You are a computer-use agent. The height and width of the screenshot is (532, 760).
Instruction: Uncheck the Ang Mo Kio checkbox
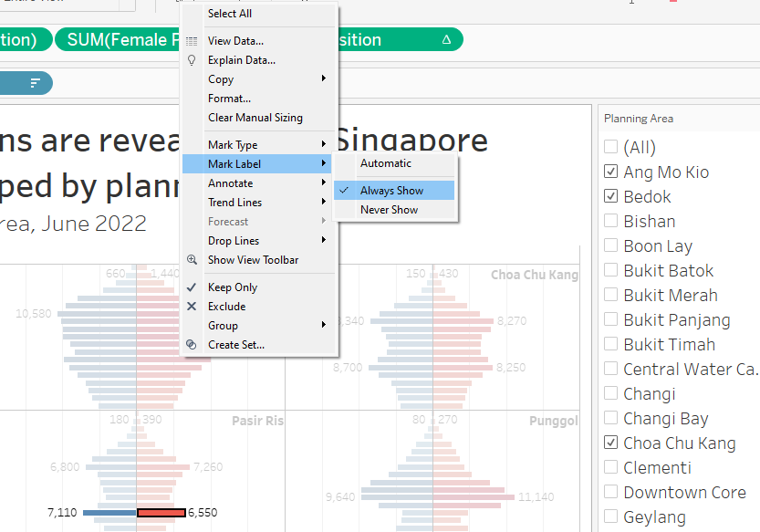(x=611, y=172)
